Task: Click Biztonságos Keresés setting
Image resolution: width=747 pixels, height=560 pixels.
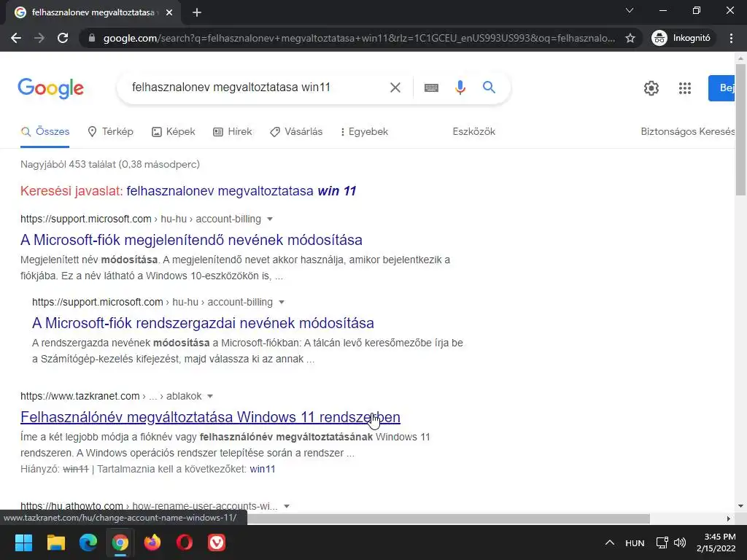Action: tap(687, 132)
